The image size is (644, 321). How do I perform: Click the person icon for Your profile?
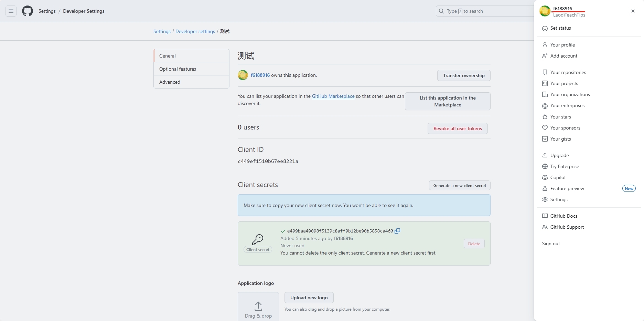click(545, 45)
